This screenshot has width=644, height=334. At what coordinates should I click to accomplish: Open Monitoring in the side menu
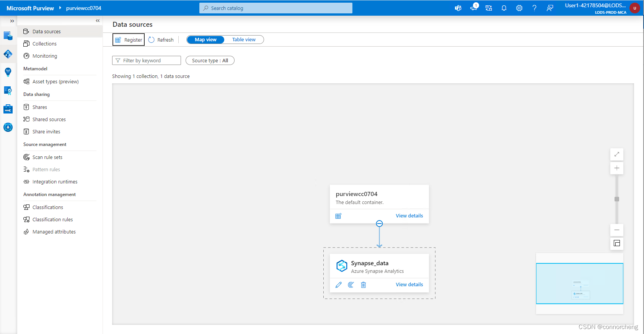click(x=60, y=56)
